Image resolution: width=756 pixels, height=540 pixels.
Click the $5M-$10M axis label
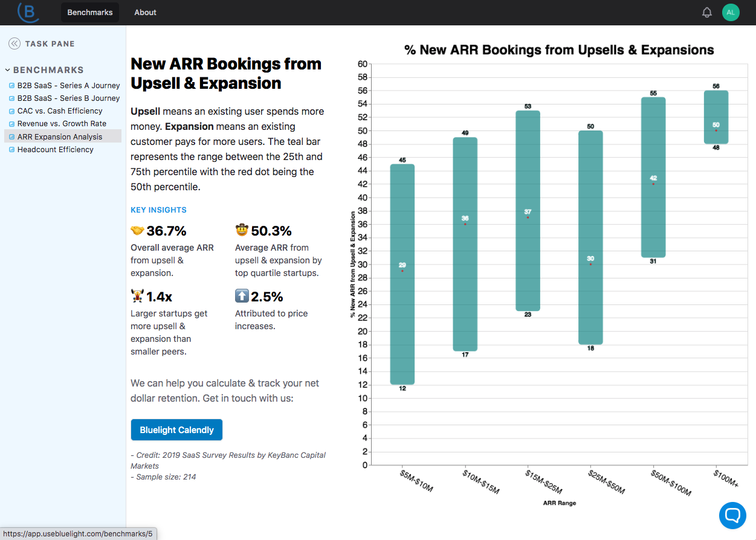(416, 481)
